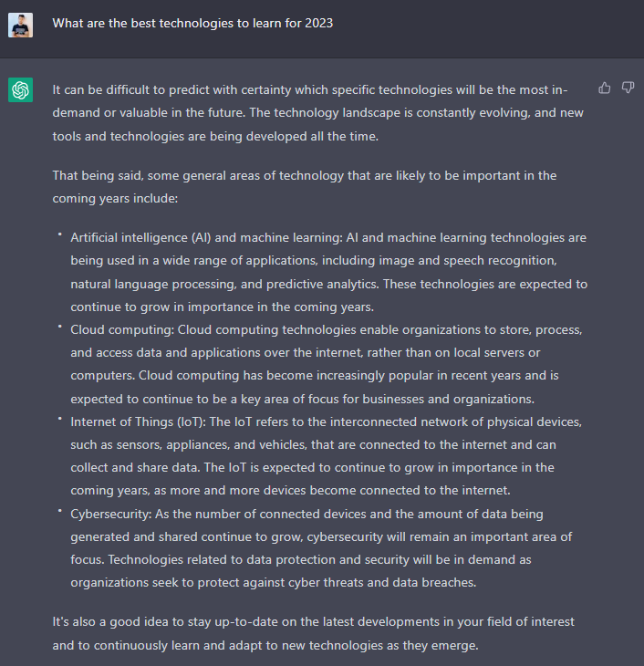
Task: Click the green ChatGPT logo avatar
Action: [20, 89]
